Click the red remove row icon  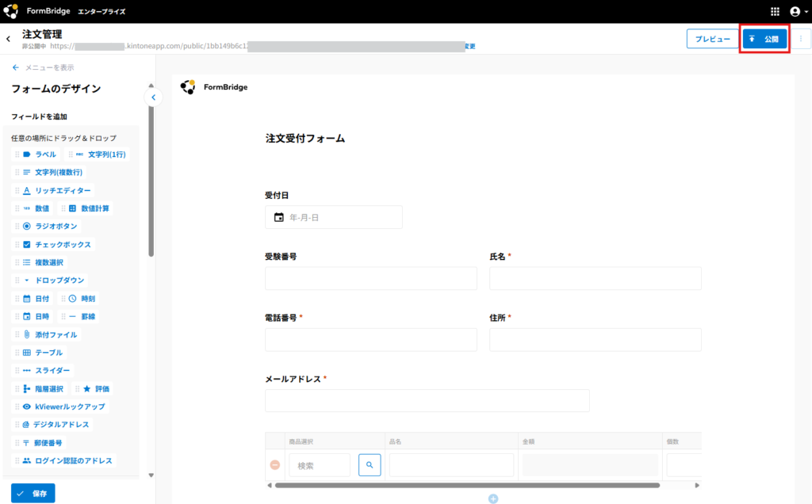[x=275, y=465]
